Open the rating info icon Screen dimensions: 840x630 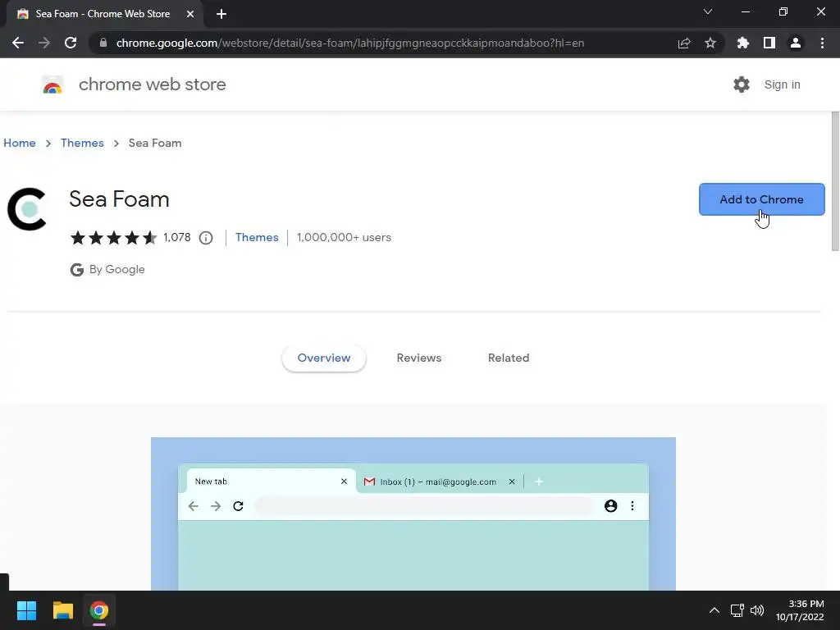(206, 237)
